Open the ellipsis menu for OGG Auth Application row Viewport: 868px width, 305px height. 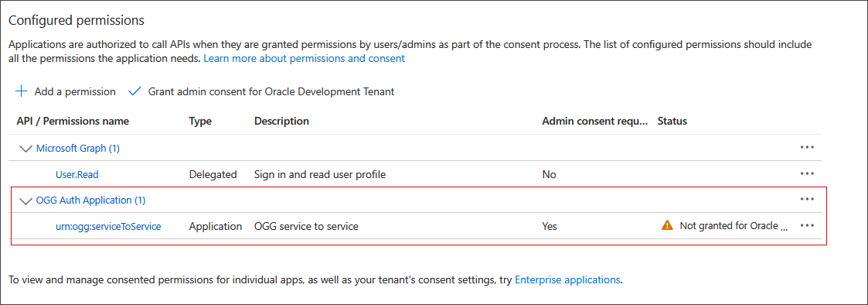[x=807, y=199]
